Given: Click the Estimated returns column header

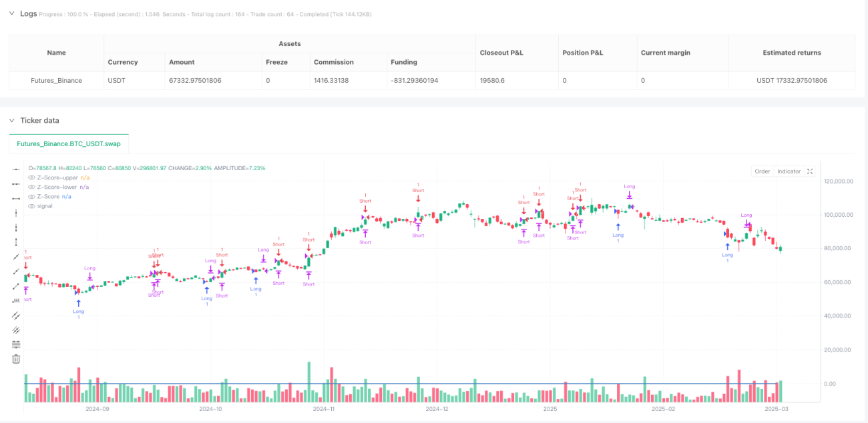Looking at the screenshot, I should tap(791, 53).
